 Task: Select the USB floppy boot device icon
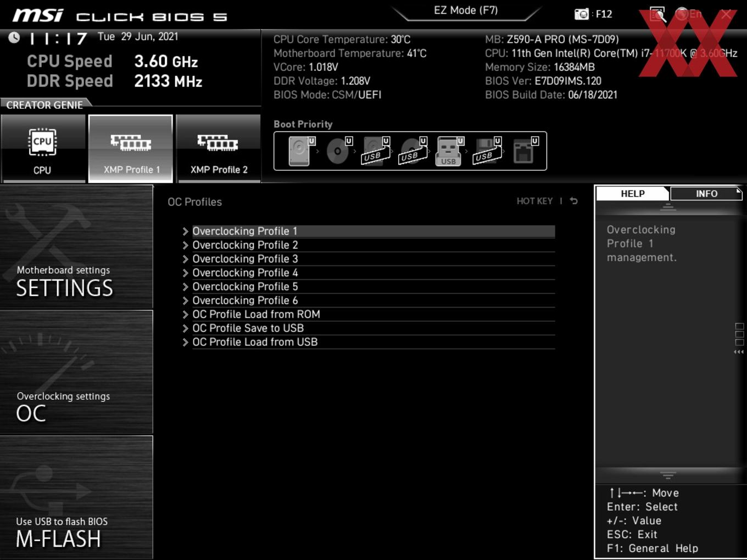pos(487,151)
